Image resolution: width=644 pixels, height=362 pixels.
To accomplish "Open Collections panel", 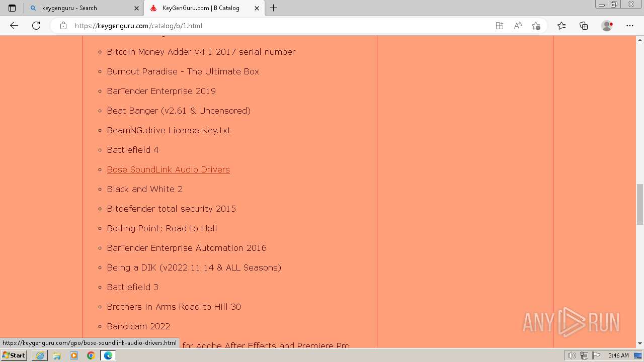I will point(584,26).
